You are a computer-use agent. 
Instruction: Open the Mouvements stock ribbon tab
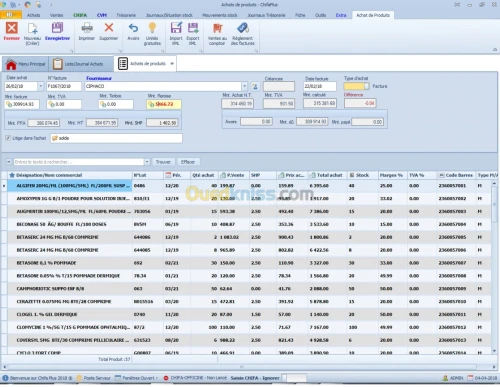[x=220, y=15]
